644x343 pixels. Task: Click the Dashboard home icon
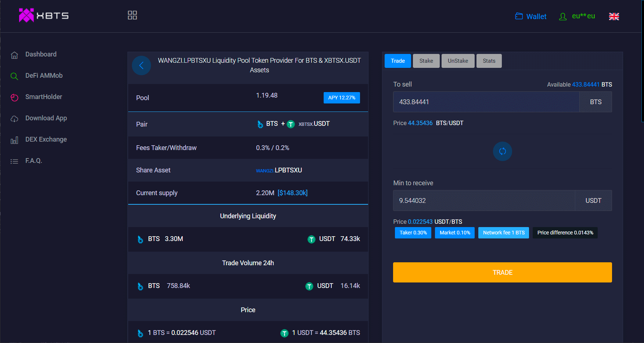14,55
